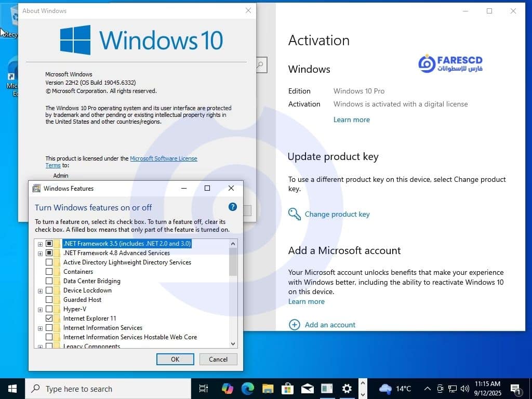Click OK in Windows Features

pos(175,360)
